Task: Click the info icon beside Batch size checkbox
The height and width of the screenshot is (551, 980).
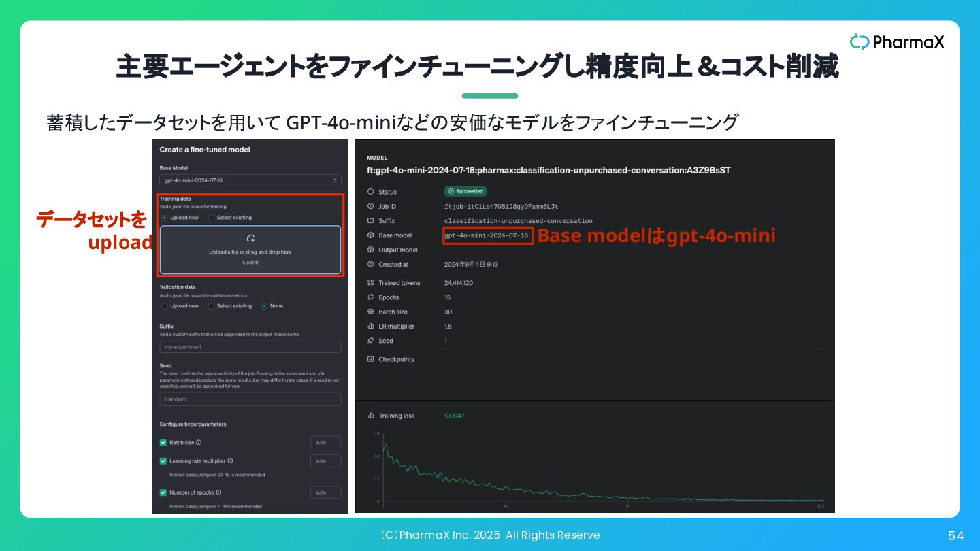Action: [199, 442]
